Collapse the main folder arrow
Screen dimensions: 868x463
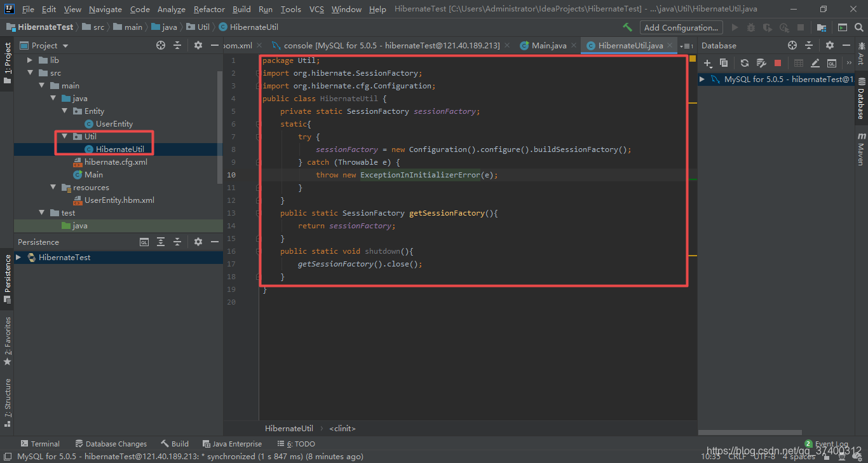pos(41,86)
